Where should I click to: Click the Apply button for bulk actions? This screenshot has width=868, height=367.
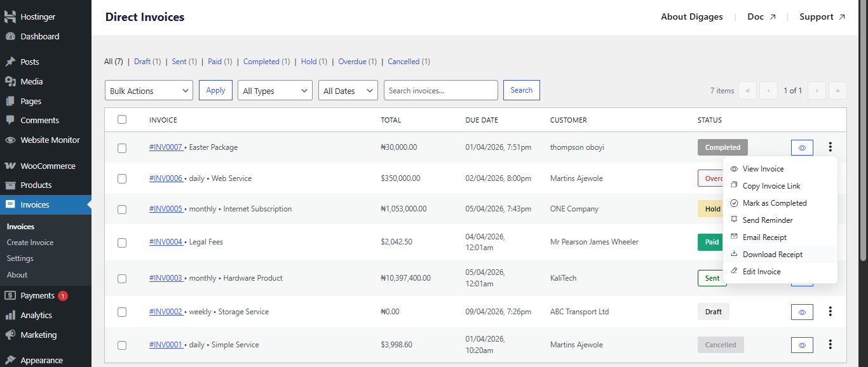coord(215,90)
